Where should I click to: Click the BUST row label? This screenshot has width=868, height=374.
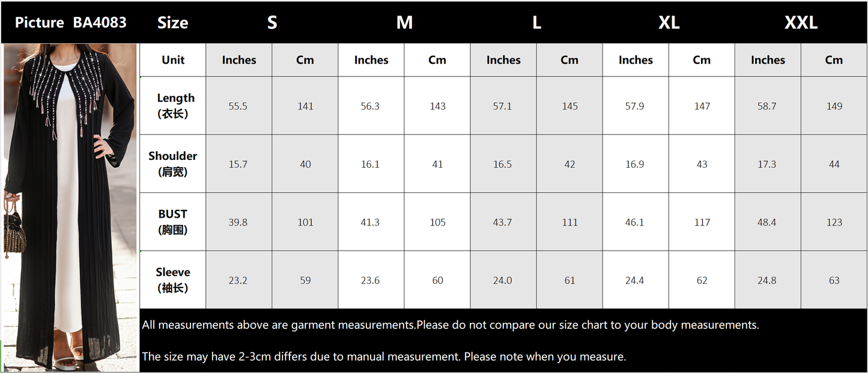(173, 222)
